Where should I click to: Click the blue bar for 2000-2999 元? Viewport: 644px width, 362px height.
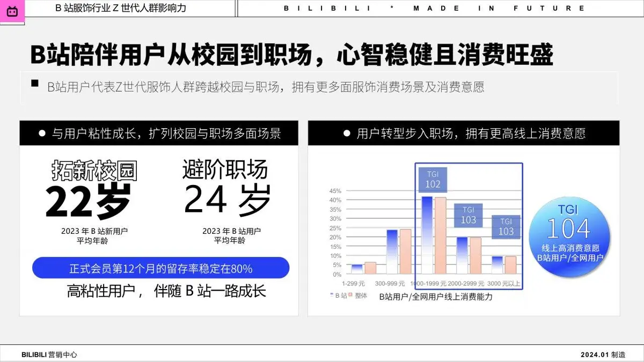463,256
